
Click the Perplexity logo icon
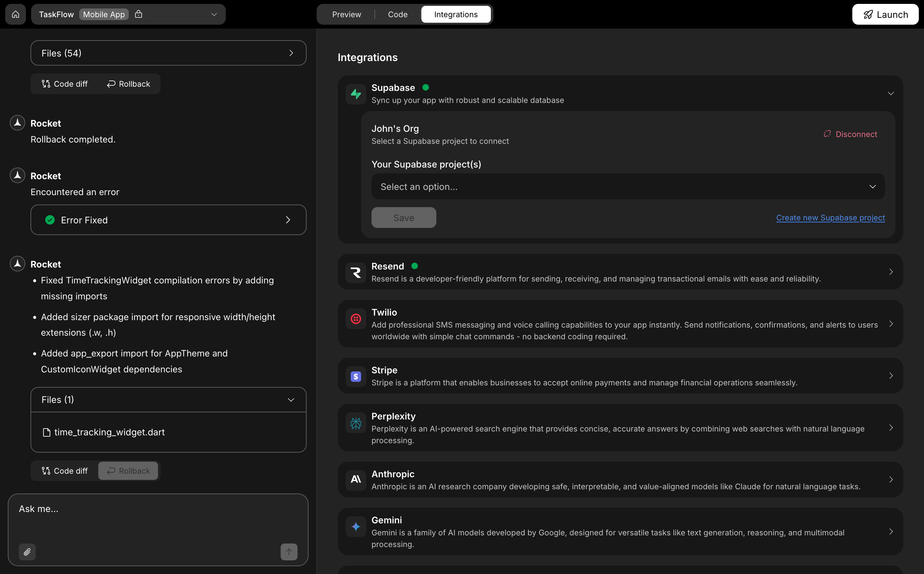click(355, 422)
